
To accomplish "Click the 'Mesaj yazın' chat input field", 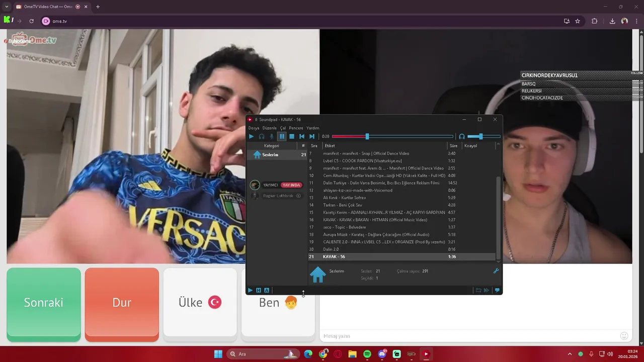I will [468, 336].
